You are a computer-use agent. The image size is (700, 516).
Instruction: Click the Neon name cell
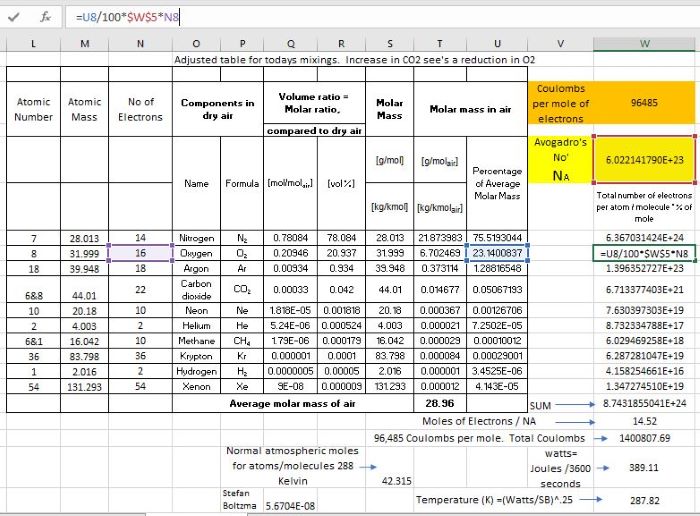[x=196, y=310]
